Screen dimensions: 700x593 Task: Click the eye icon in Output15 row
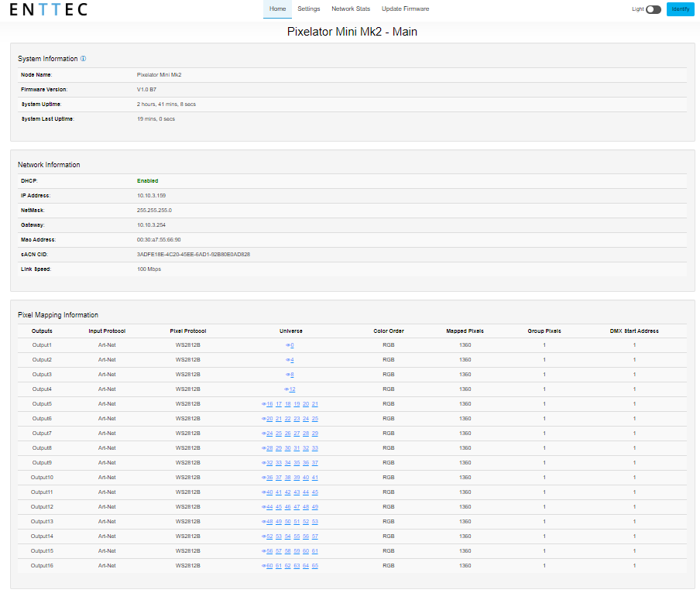pos(264,551)
